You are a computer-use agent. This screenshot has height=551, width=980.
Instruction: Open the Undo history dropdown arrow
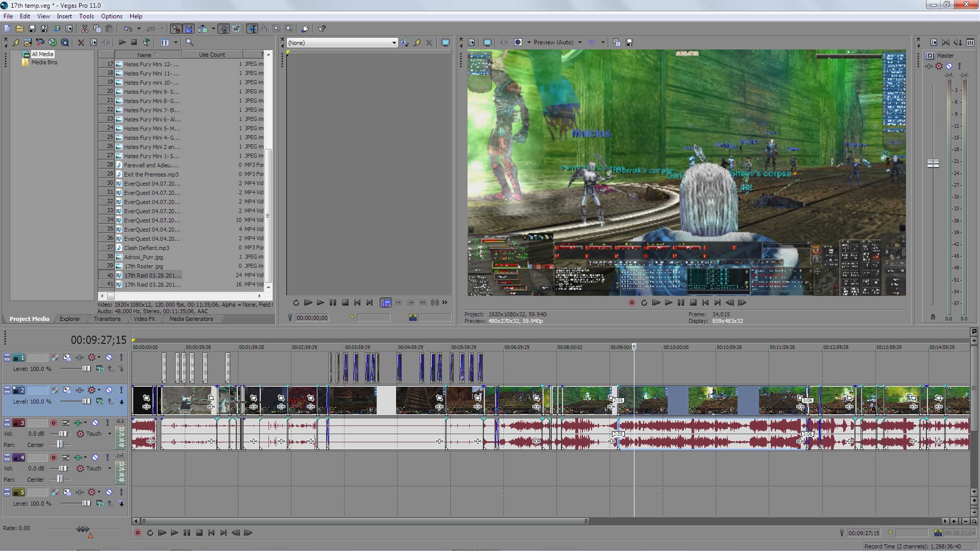(139, 29)
